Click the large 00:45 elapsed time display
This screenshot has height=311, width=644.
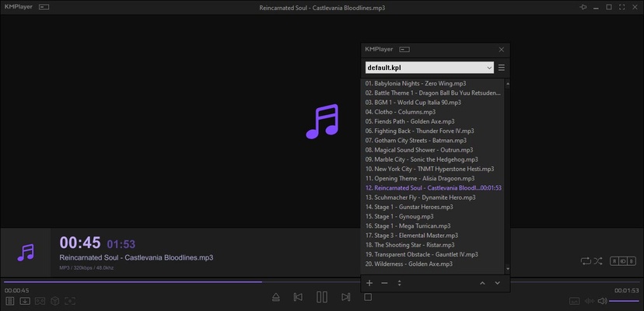80,243
